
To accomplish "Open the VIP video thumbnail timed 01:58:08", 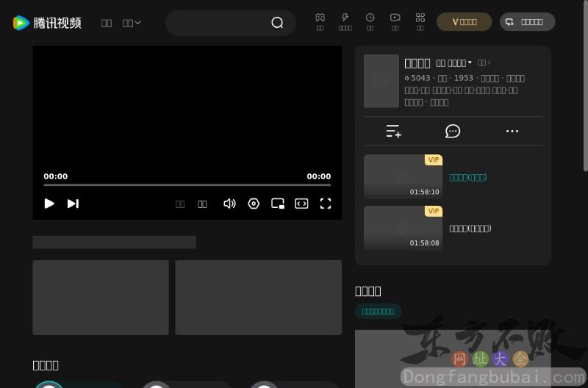I will [403, 228].
